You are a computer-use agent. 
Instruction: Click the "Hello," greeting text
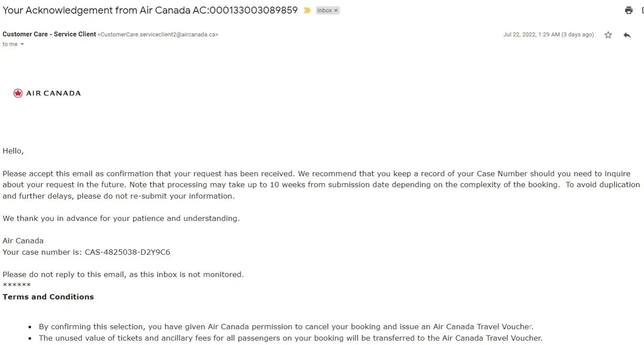pyautogui.click(x=13, y=151)
